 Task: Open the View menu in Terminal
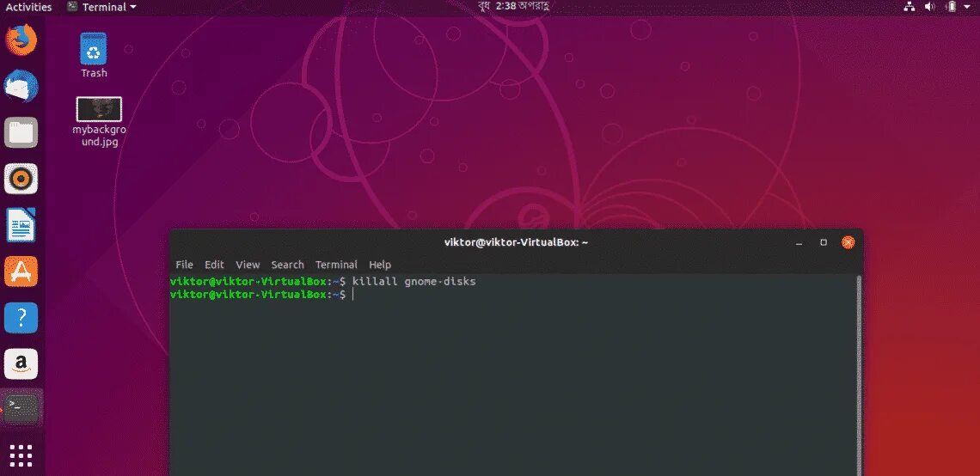248,265
